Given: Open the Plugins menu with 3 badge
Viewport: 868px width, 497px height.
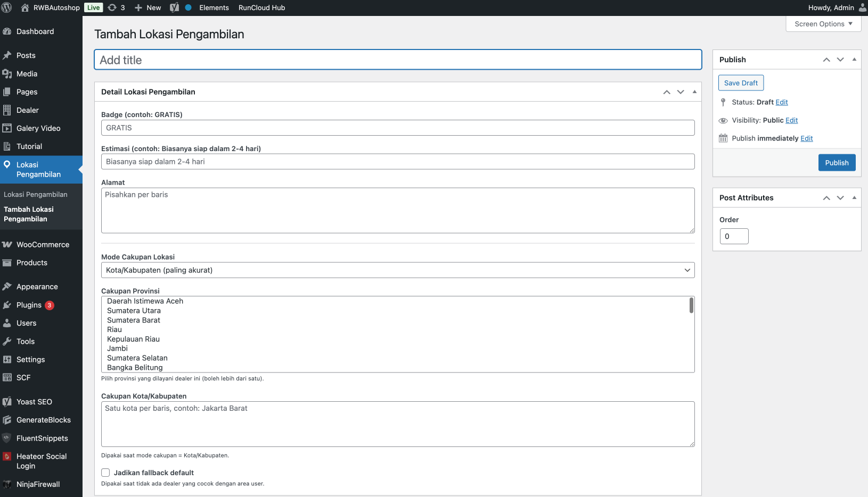Looking at the screenshot, I should [x=29, y=305].
